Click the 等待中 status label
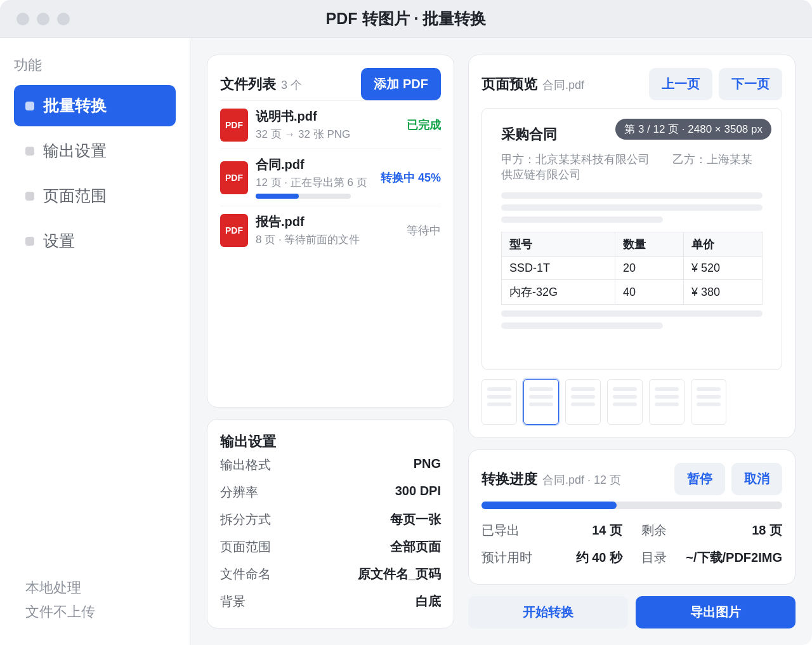Image resolution: width=812 pixels, height=645 pixels. 424,230
